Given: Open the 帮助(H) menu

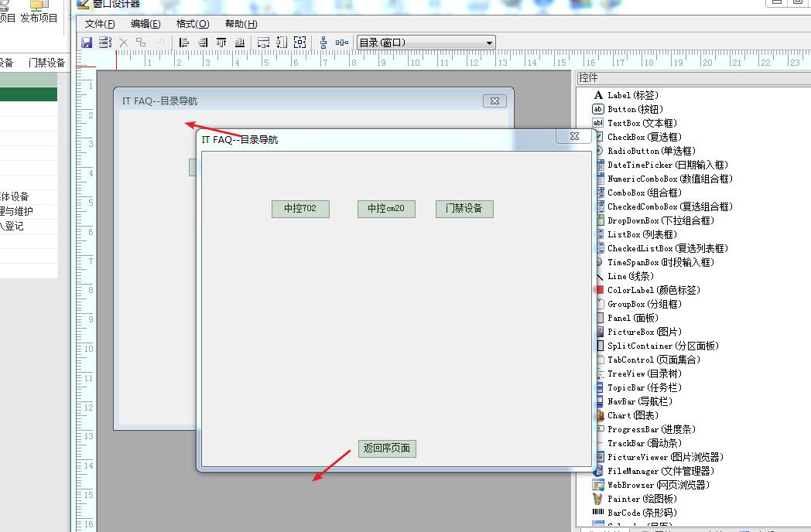Looking at the screenshot, I should click(x=241, y=24).
